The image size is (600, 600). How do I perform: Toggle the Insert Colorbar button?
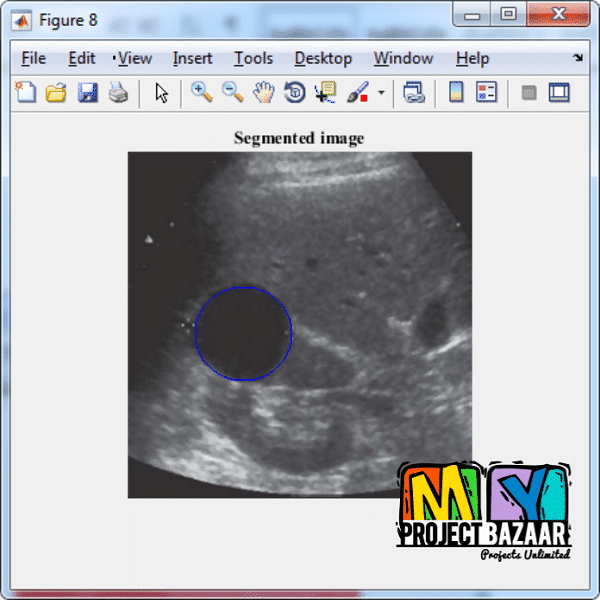[x=456, y=93]
